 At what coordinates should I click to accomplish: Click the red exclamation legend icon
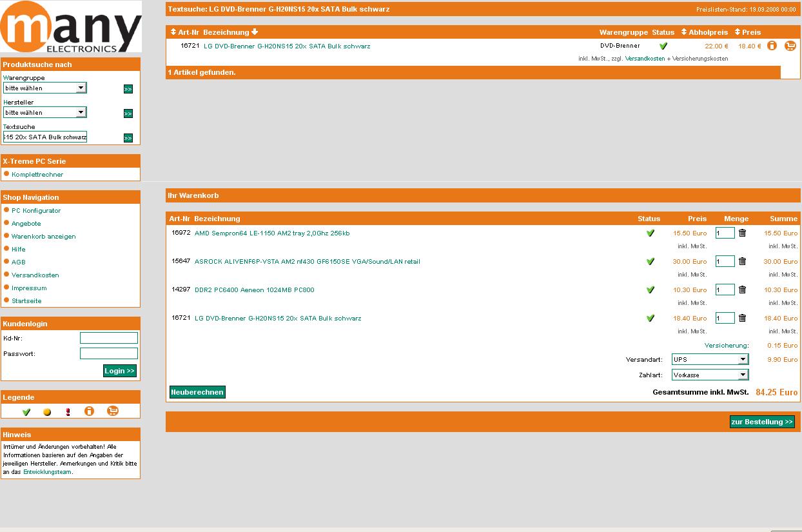68,412
